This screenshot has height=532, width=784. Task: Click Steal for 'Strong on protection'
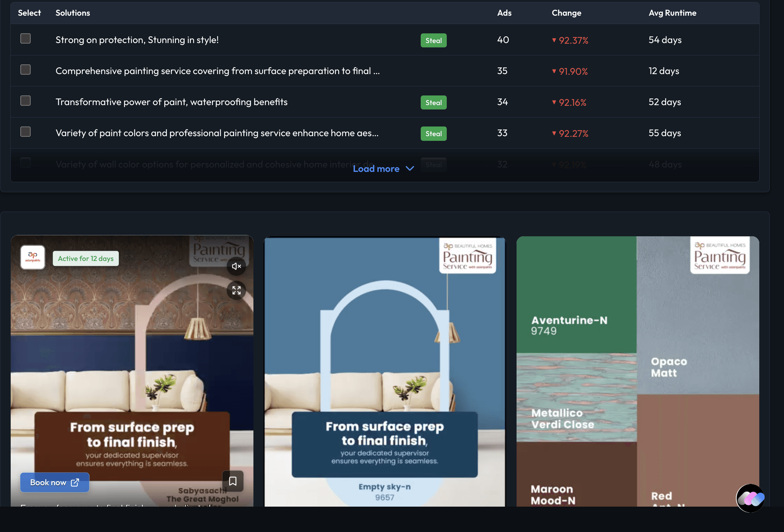pyautogui.click(x=433, y=40)
